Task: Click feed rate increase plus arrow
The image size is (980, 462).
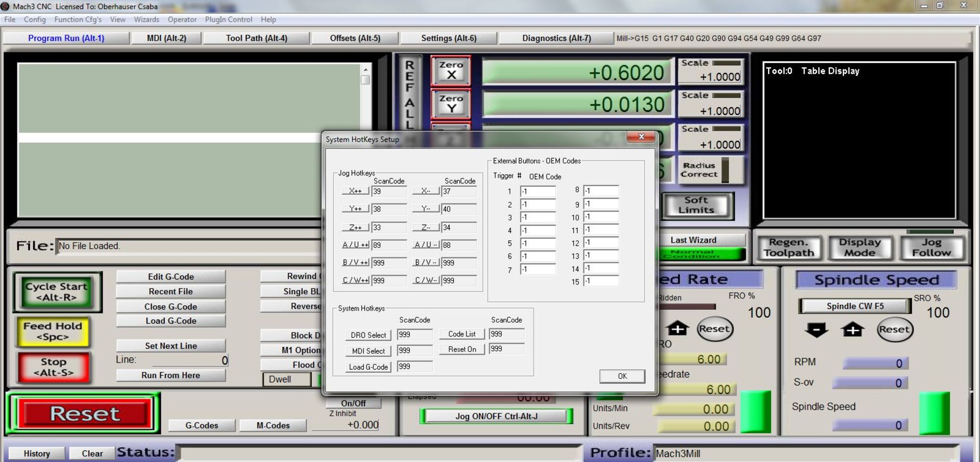Action: [x=677, y=329]
